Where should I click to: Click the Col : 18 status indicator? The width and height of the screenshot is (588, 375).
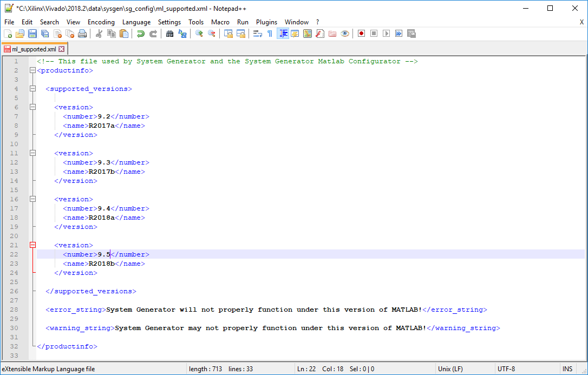pyautogui.click(x=332, y=369)
